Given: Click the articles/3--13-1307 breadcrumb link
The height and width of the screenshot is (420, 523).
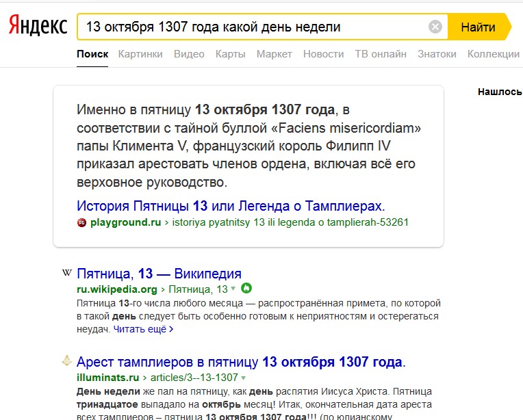Looking at the screenshot, I should [194, 378].
